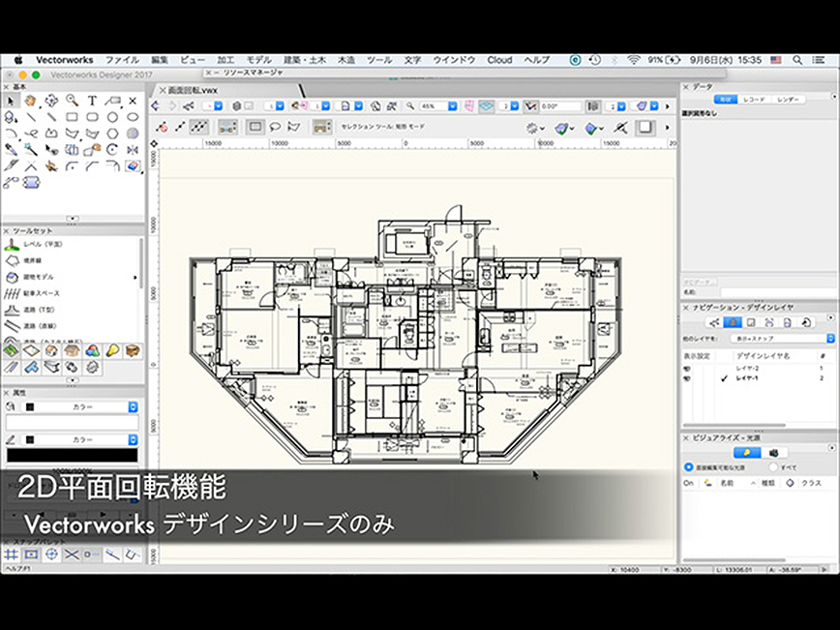This screenshot has height=630, width=840.
Task: Select the Circle tool
Action: (112, 117)
